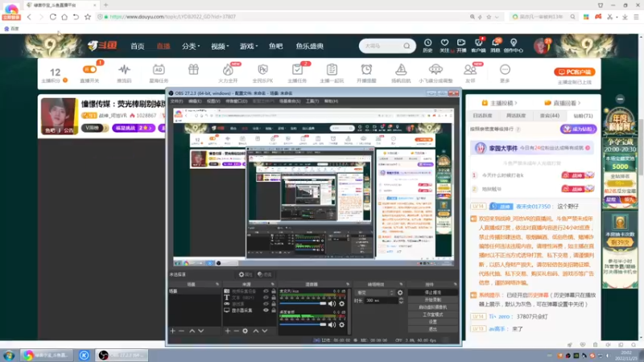This screenshot has height=362, width=644.
Task: Toggle visibility of 视频采集设备 source in OBS
Action: 266,291
